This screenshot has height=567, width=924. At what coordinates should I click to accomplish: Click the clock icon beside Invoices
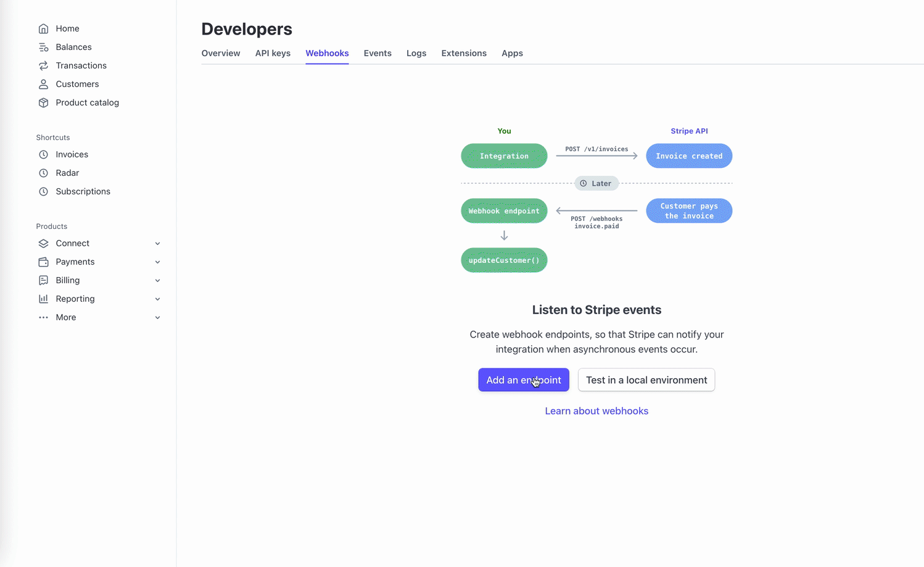click(43, 154)
